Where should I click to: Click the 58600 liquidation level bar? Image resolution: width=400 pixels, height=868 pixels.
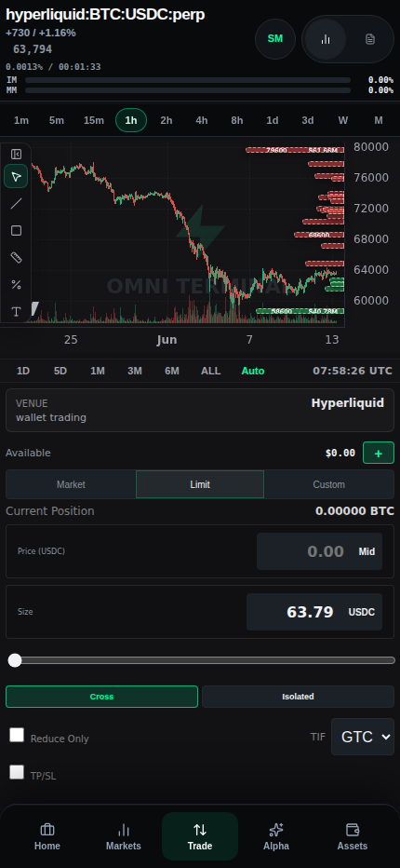point(300,311)
